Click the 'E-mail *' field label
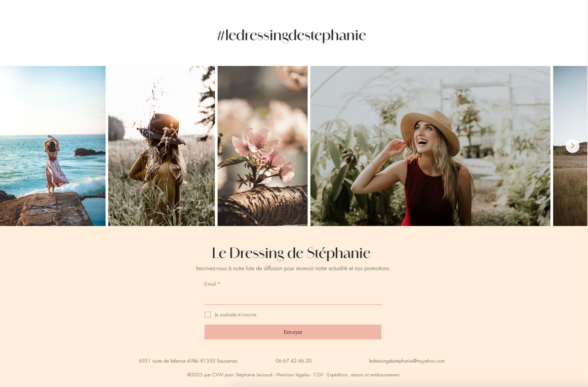Image resolution: width=588 pixels, height=387 pixels. pos(212,284)
